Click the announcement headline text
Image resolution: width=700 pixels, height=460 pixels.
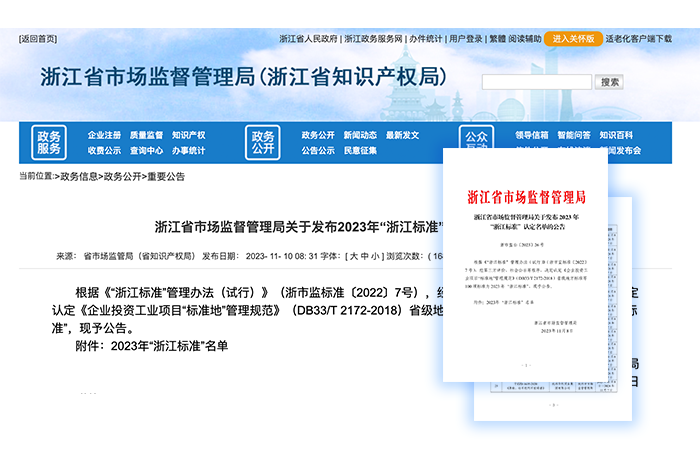click(298, 227)
